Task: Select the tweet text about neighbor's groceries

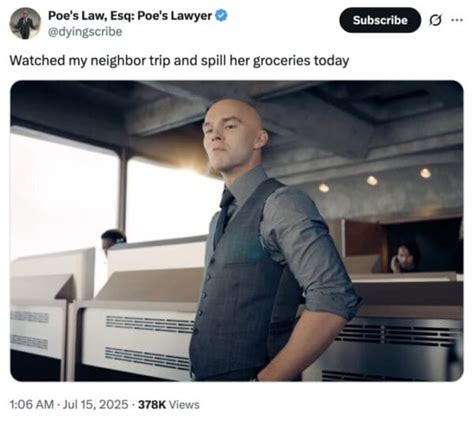Action: click(179, 61)
